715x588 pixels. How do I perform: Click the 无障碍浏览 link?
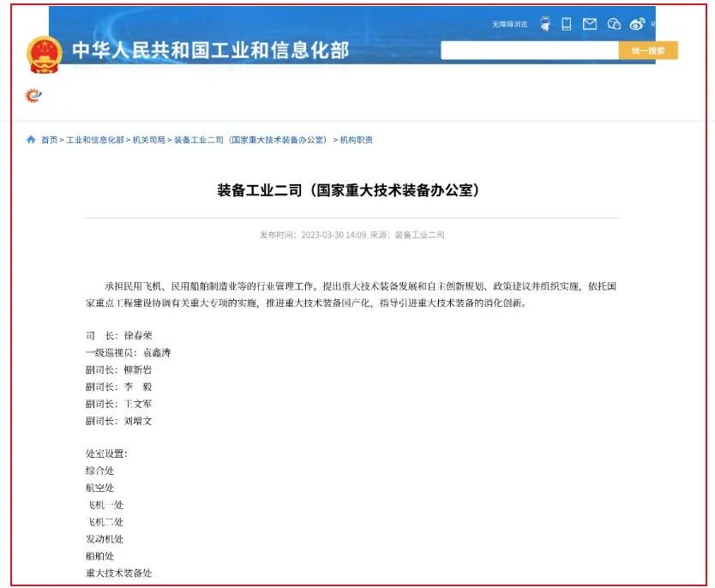coord(509,24)
